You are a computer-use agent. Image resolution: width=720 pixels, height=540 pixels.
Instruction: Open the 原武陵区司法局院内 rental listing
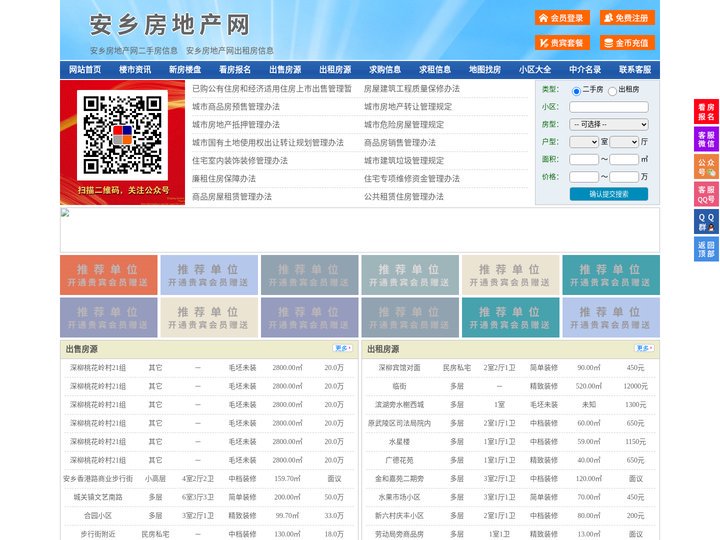click(x=399, y=423)
